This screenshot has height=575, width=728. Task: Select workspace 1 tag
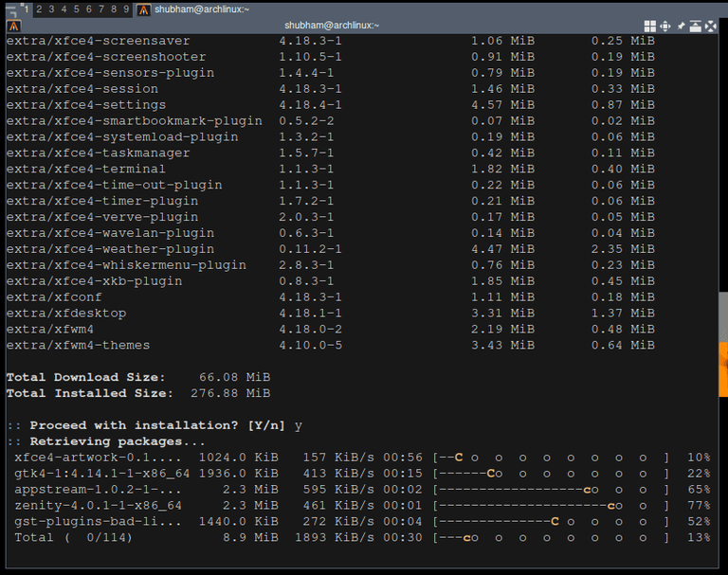(x=27, y=9)
